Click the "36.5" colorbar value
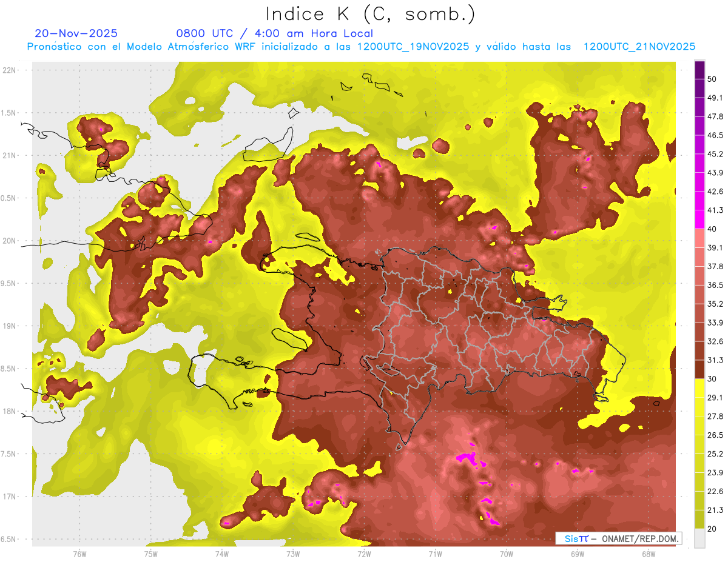This screenshot has height=562, width=728. click(715, 285)
